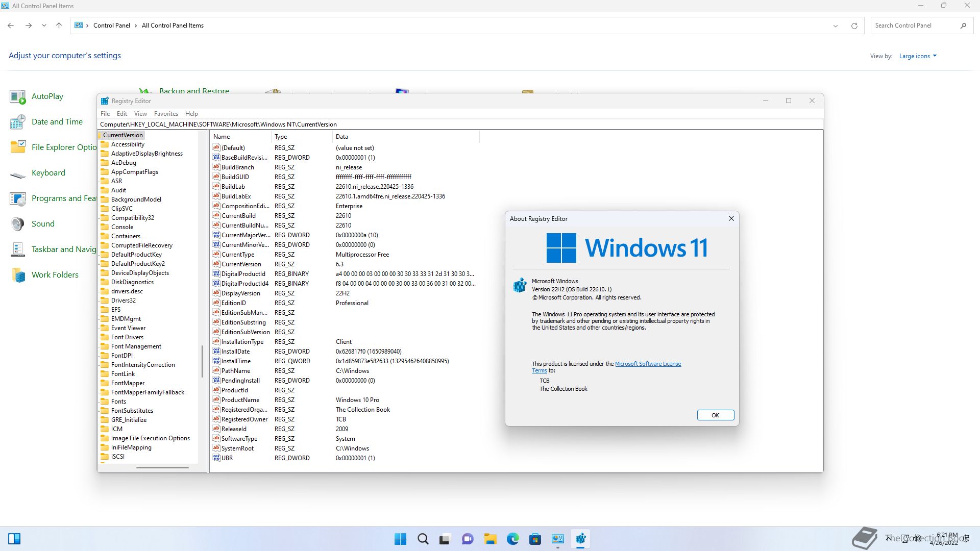
Task: Open Keyboard settings icon
Action: tap(18, 173)
